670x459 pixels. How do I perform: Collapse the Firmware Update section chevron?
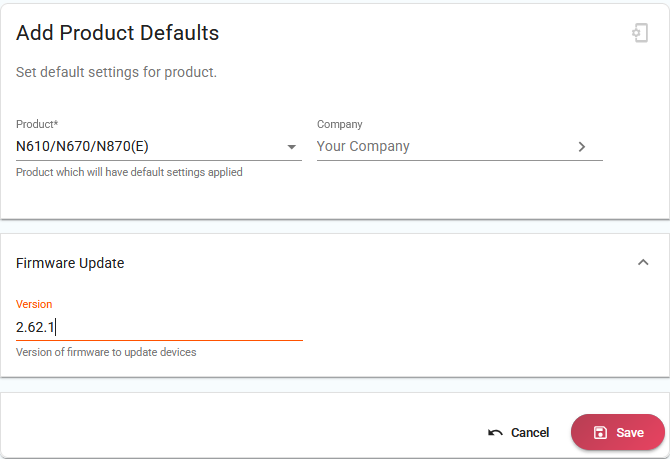click(643, 262)
